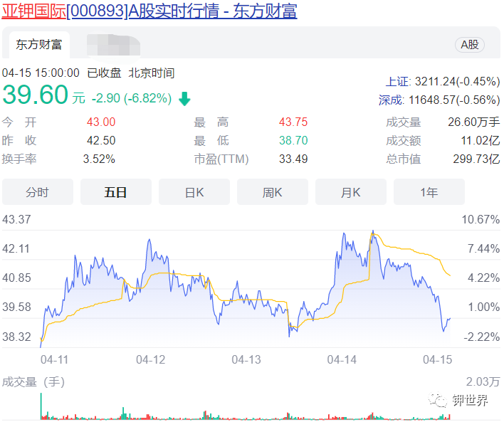Click the change value -2.90 (-6.82%)
Viewport: 504px width, 422px height.
132,98
